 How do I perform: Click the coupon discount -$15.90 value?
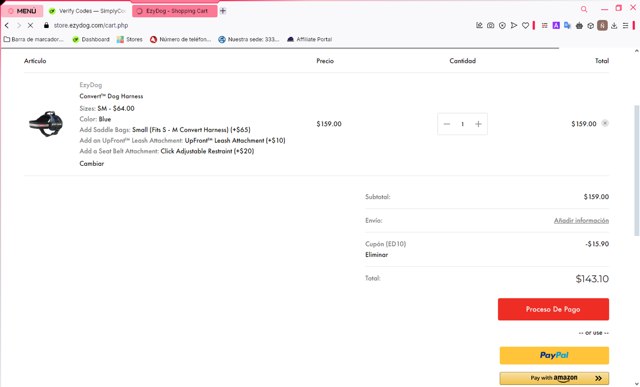click(597, 244)
